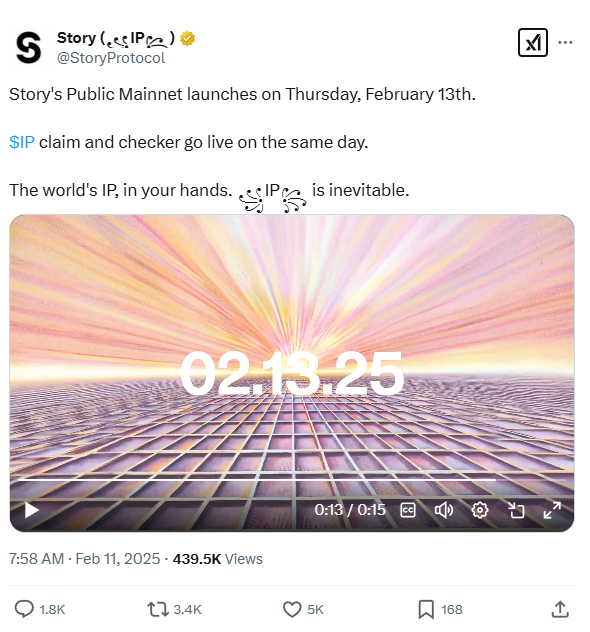Open the @StoryProtocol handle link
The image size is (590, 632).
coord(111,58)
